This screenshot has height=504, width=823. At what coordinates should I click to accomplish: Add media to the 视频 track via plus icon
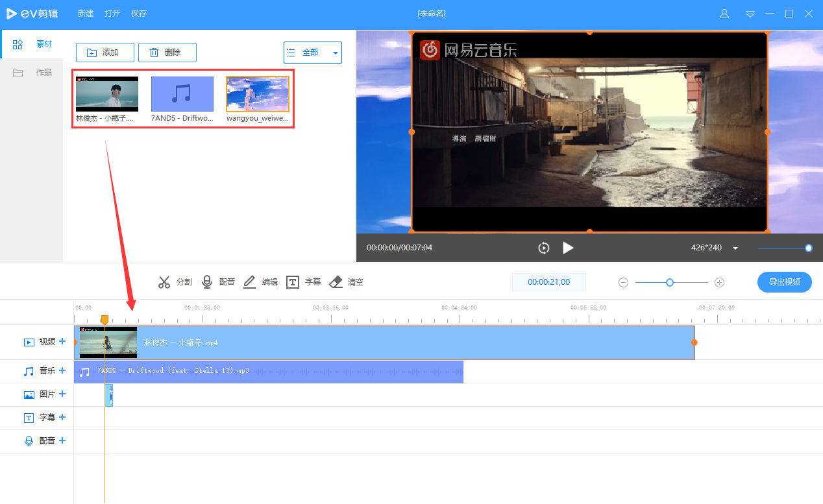coord(62,341)
